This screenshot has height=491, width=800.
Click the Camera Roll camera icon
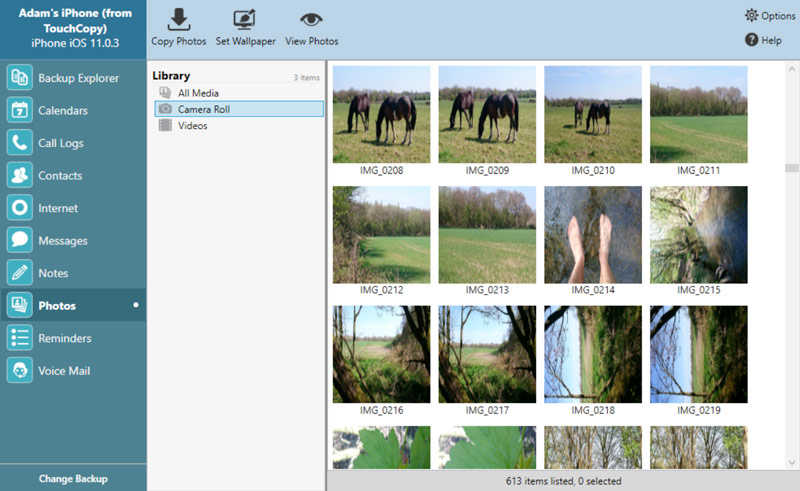tap(165, 109)
